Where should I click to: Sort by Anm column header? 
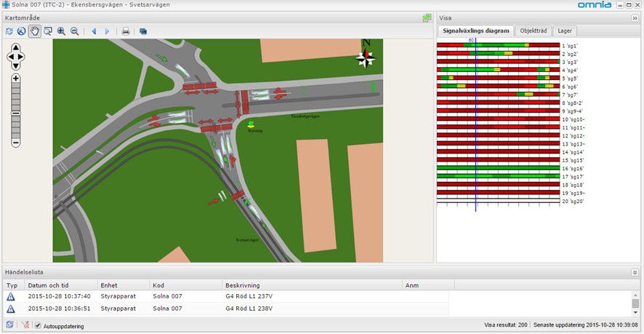pos(428,285)
